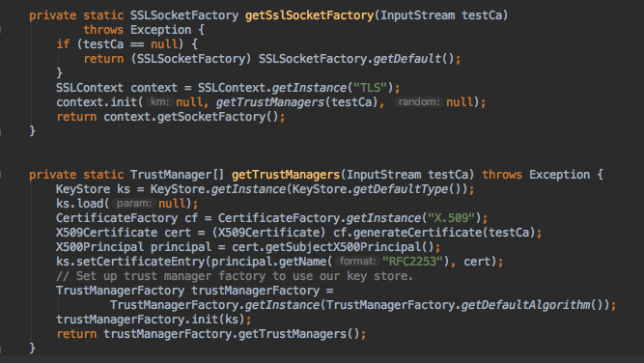Click the 'format:' hint before "RFC2253"
This screenshot has height=363, width=644.
pyautogui.click(x=357, y=261)
